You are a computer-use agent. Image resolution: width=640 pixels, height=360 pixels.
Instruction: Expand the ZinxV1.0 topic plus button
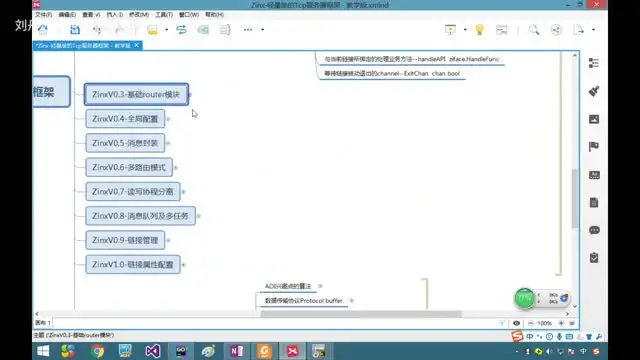(x=184, y=265)
